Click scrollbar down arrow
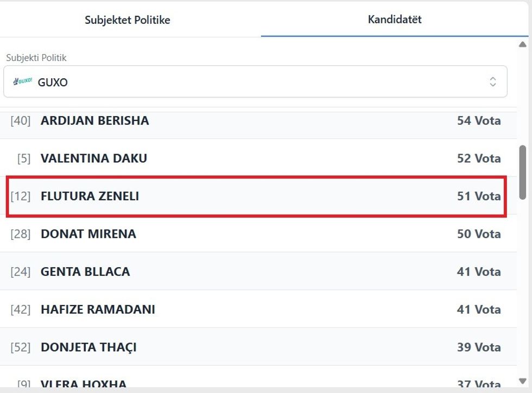Screen dimensions: 532x393 point(523,381)
